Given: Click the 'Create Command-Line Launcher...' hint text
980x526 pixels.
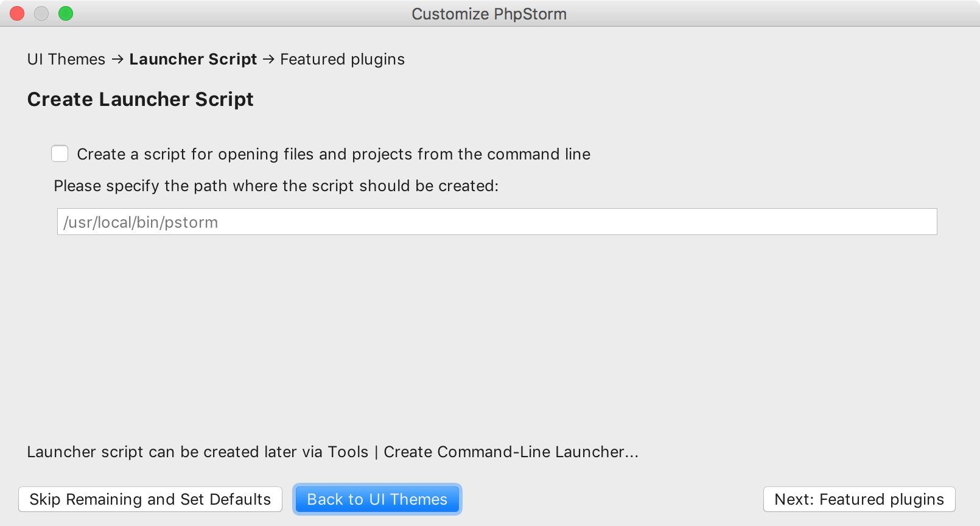Looking at the screenshot, I should [511, 452].
